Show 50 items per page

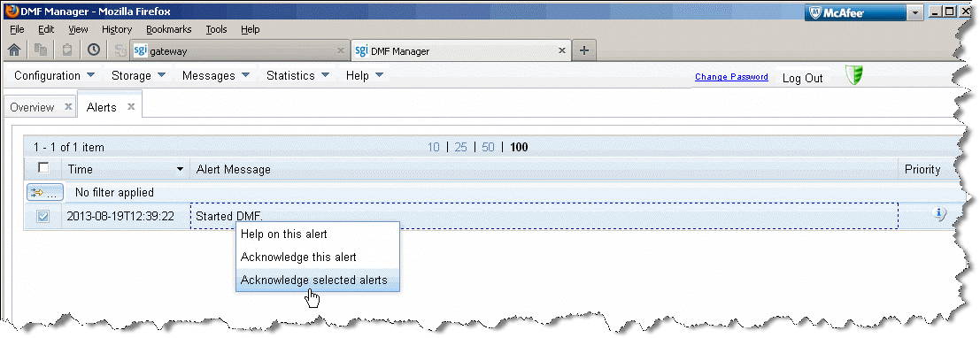point(488,148)
